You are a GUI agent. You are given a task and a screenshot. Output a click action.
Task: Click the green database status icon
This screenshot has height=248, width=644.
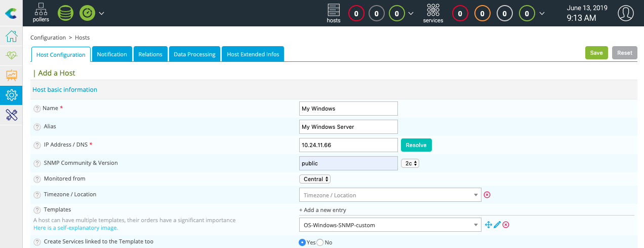pos(65,13)
